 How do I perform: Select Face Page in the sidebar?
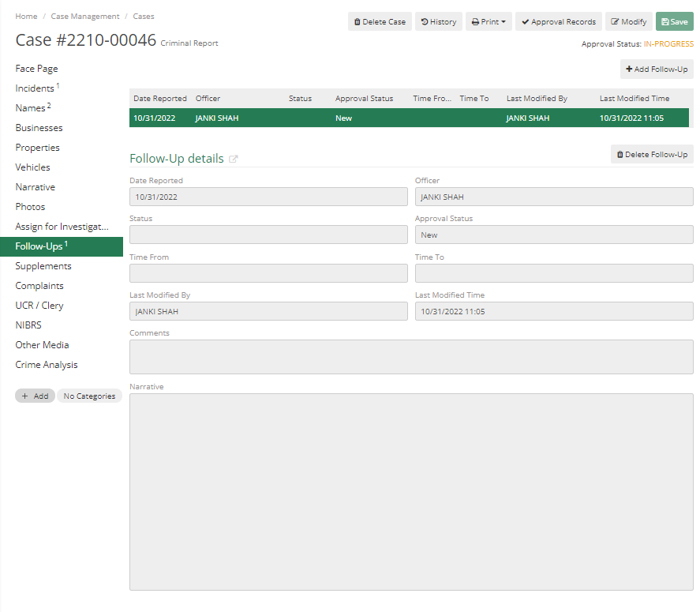[36, 68]
